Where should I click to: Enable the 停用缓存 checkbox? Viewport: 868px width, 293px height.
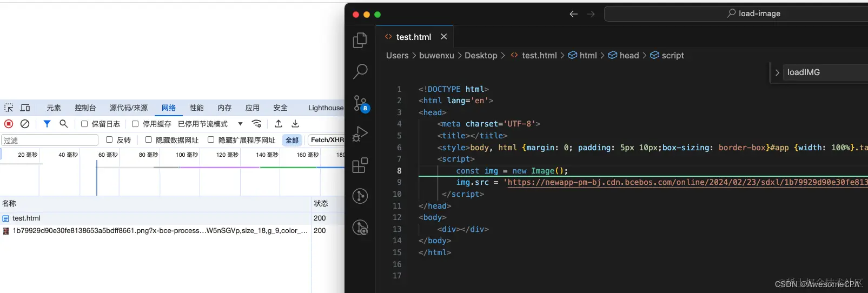(135, 124)
